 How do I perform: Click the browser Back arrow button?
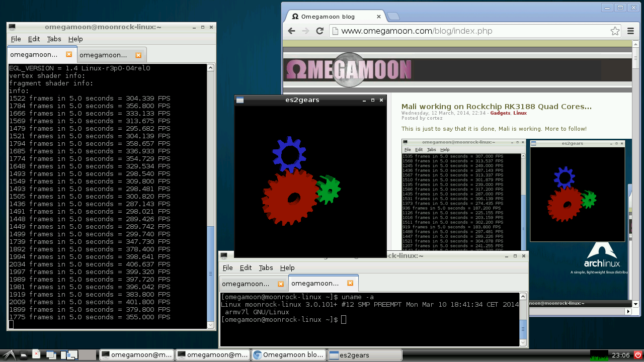point(291,31)
